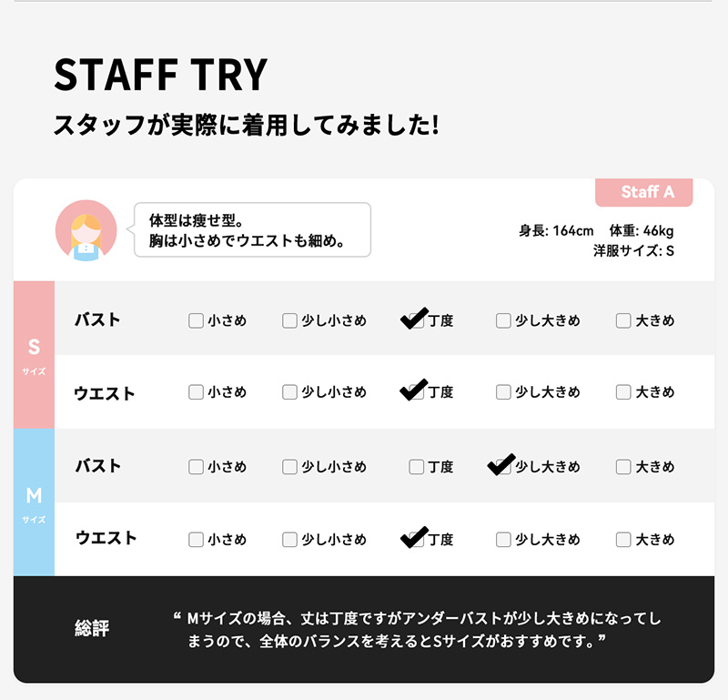Toggle checked 丁度 for S size バスト

click(416, 320)
